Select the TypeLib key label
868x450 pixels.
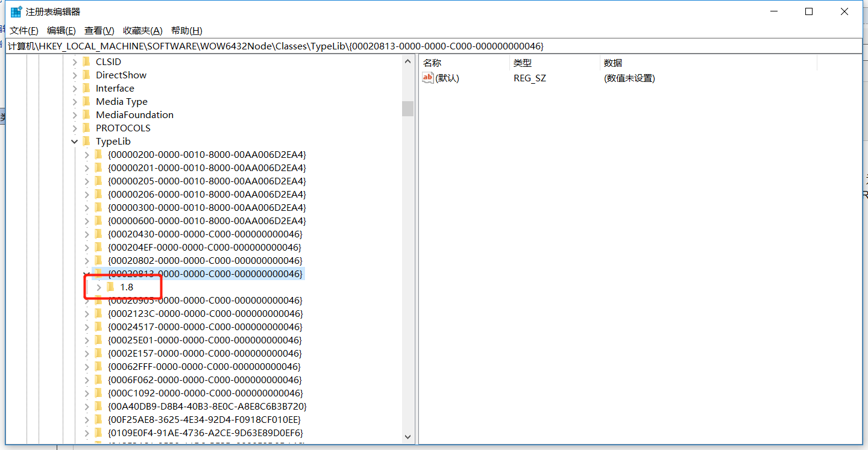point(113,141)
